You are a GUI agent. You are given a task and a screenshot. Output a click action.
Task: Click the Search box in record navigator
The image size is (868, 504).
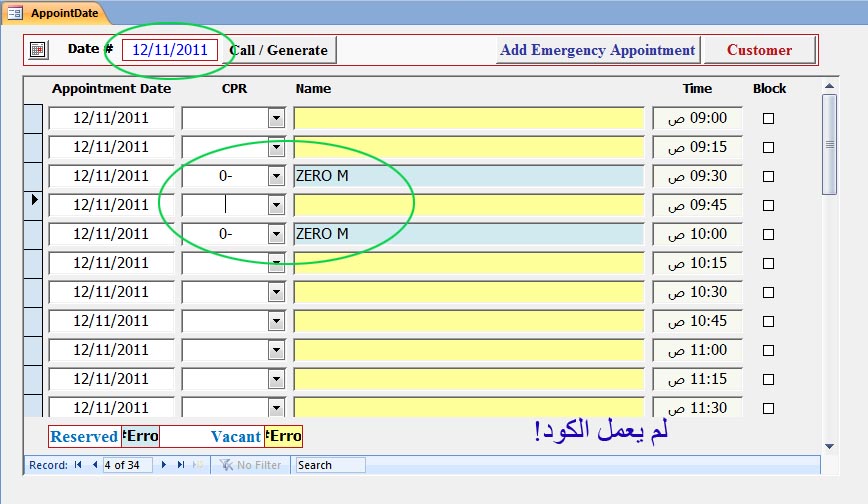coord(330,465)
